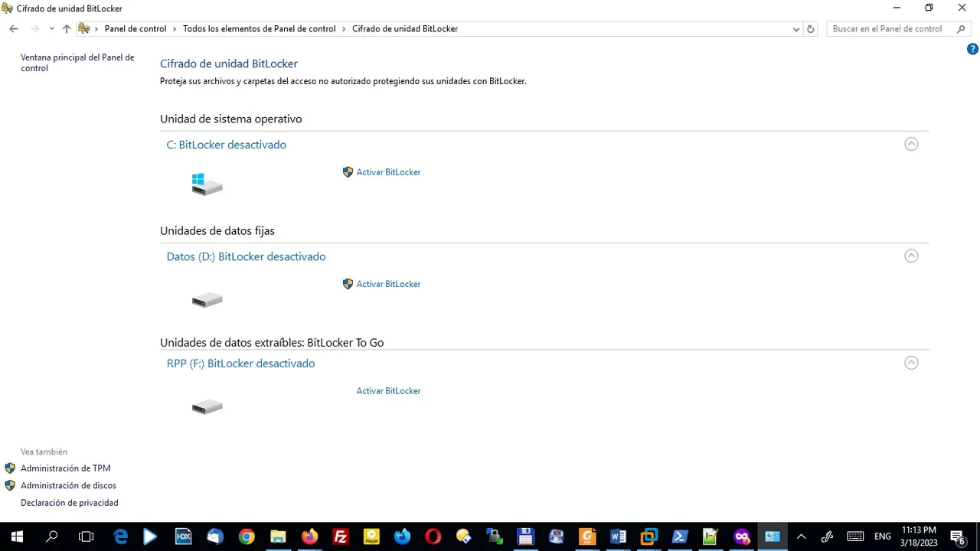Click Panel de control breadcrumb
980x551 pixels.
pyautogui.click(x=136, y=29)
